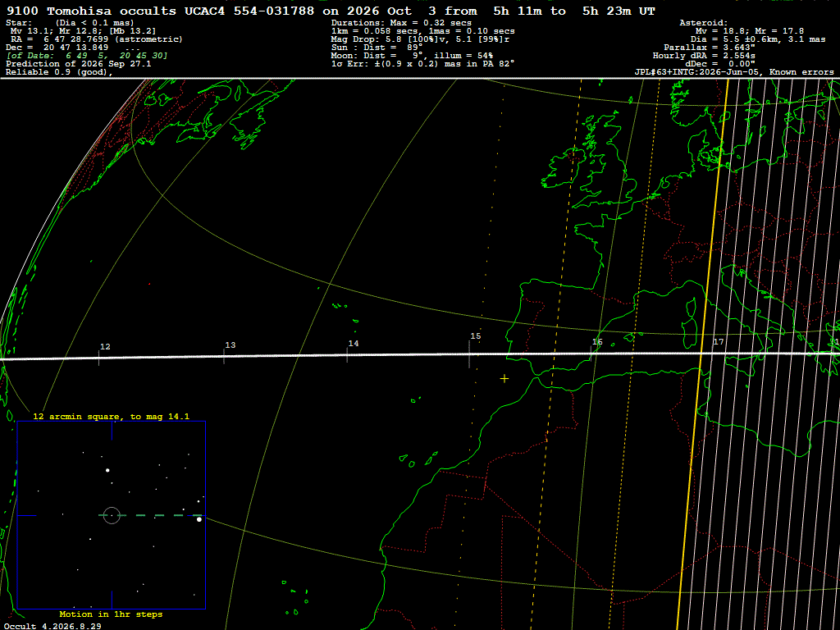Click the bright star at chart's right edge
This screenshot has width=840, height=630.
click(199, 519)
